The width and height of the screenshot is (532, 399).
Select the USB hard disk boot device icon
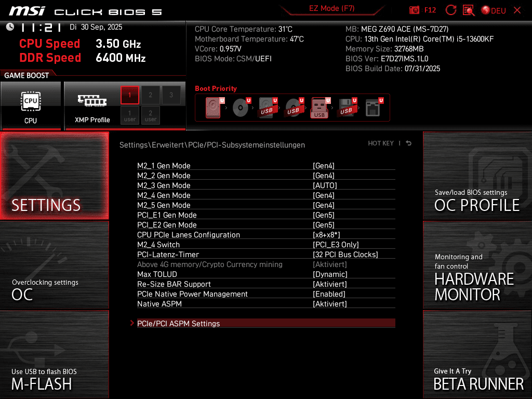268,108
